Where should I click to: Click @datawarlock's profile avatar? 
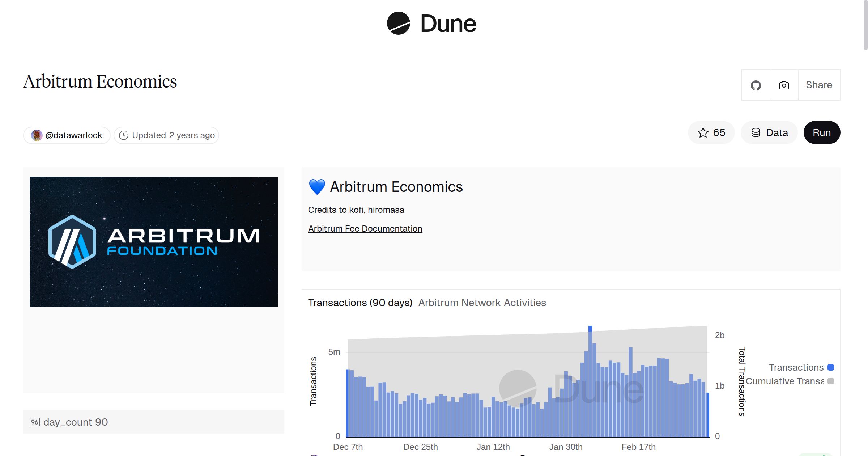(38, 135)
